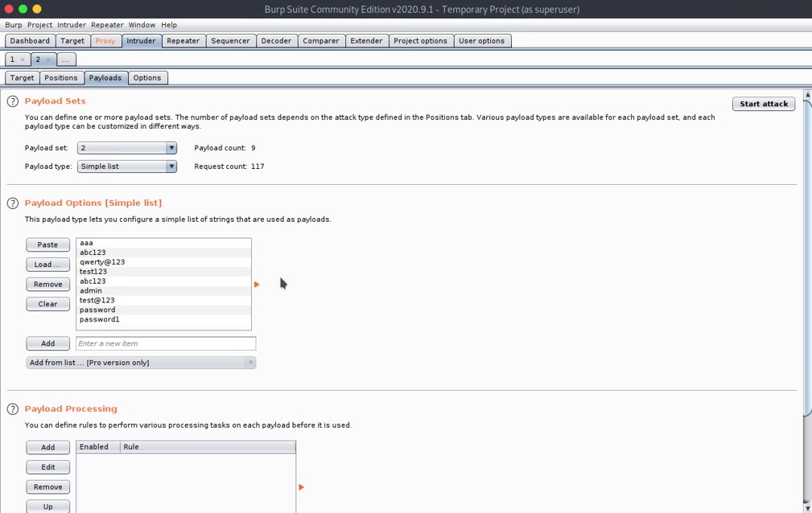Open the Intruder menu in menu bar
Viewport: 812px width, 513px height.
[x=71, y=25]
